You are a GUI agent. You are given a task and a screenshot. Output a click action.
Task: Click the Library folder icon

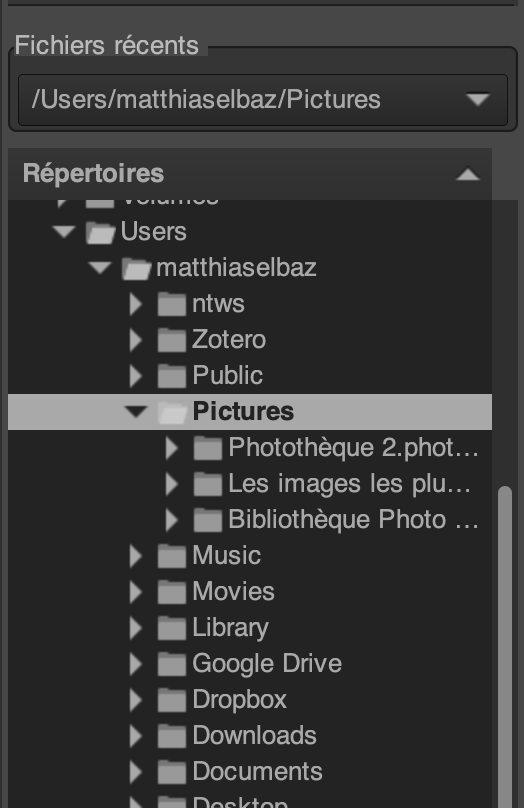coord(172,628)
